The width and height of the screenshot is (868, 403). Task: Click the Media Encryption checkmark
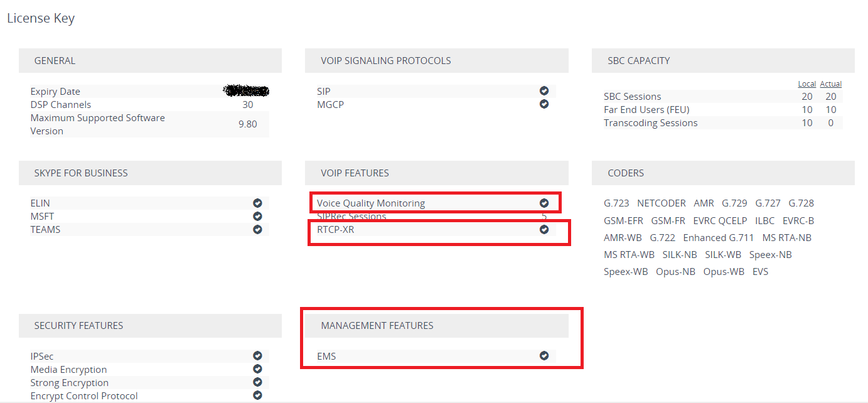(257, 369)
